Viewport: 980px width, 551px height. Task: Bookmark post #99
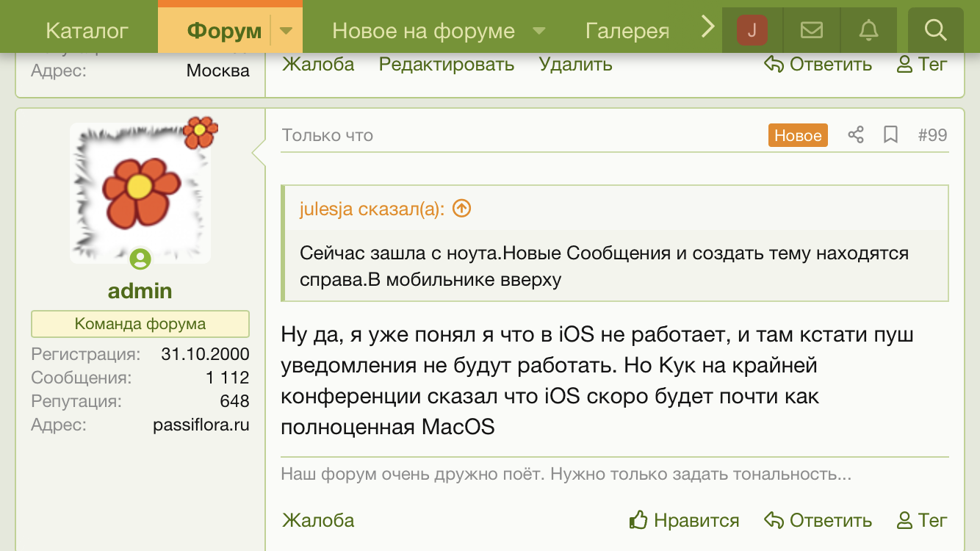[890, 135]
